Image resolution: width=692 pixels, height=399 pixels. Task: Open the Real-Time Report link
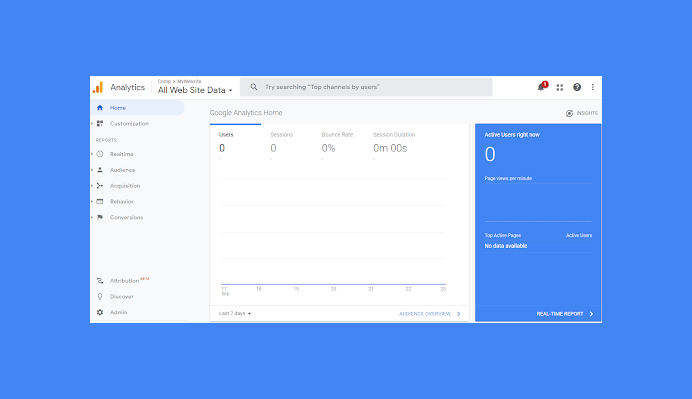point(560,314)
